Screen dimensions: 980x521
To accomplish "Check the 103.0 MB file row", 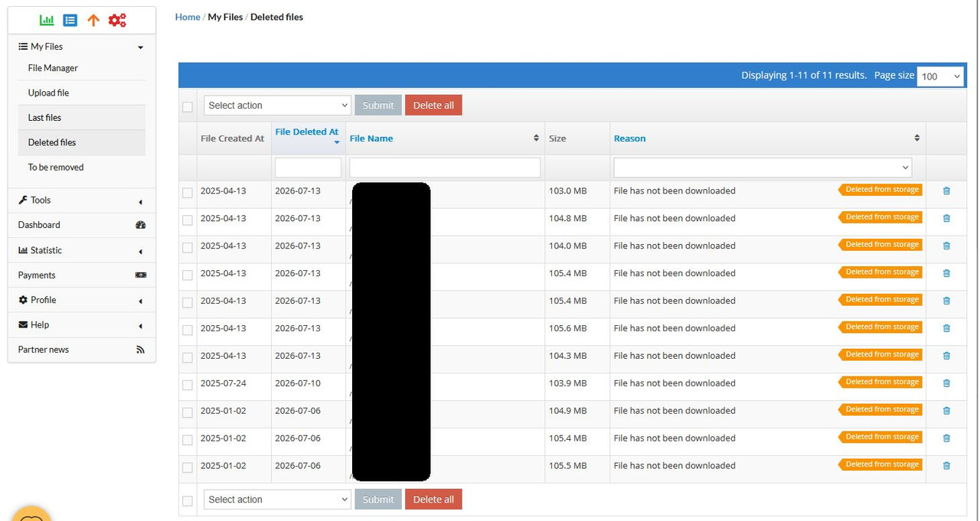I will point(188,193).
